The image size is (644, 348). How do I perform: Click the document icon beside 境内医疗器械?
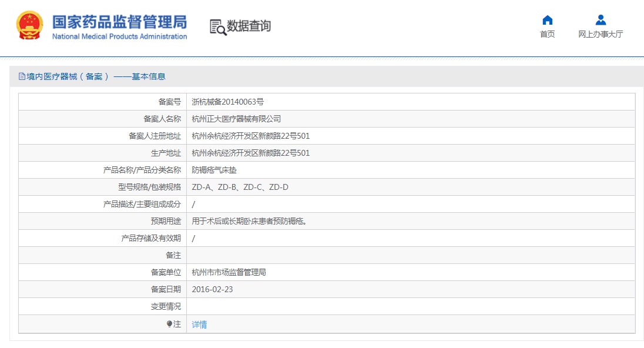(x=22, y=76)
